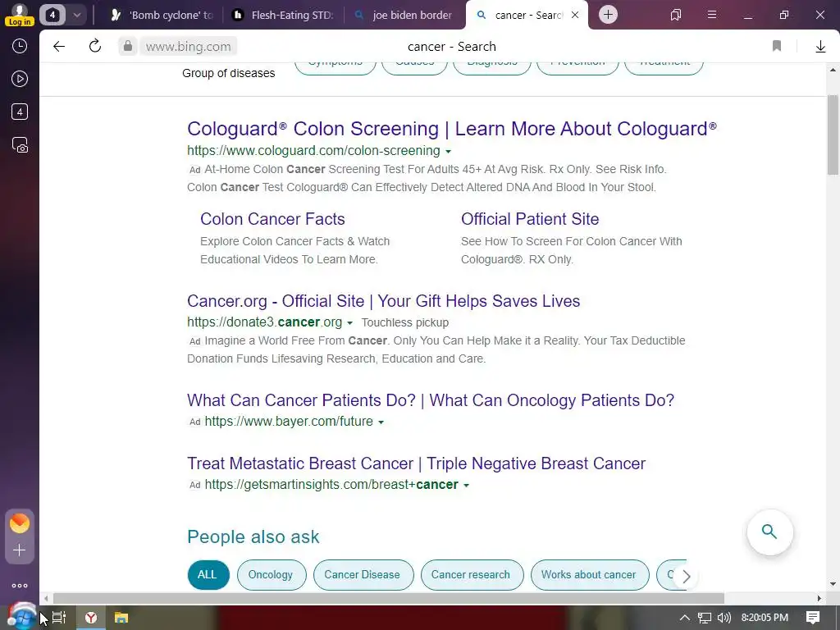
Task: Expand the tab group dropdown arrow
Action: coord(76,15)
